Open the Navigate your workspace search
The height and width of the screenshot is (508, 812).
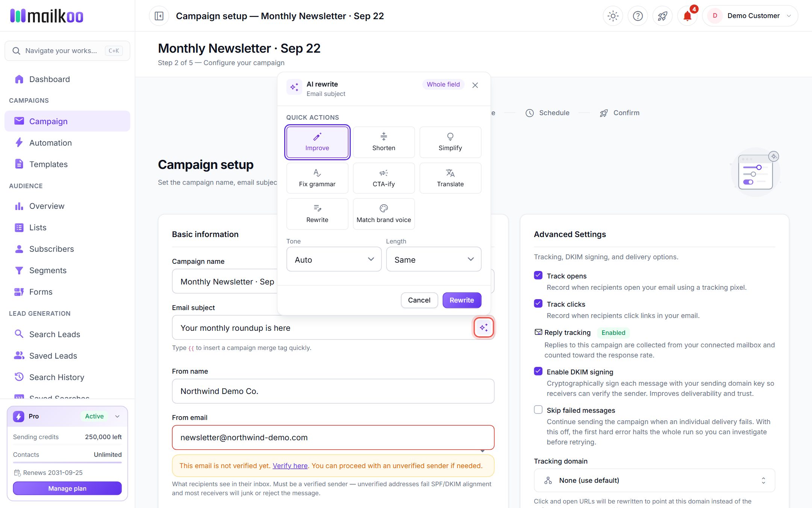point(67,50)
